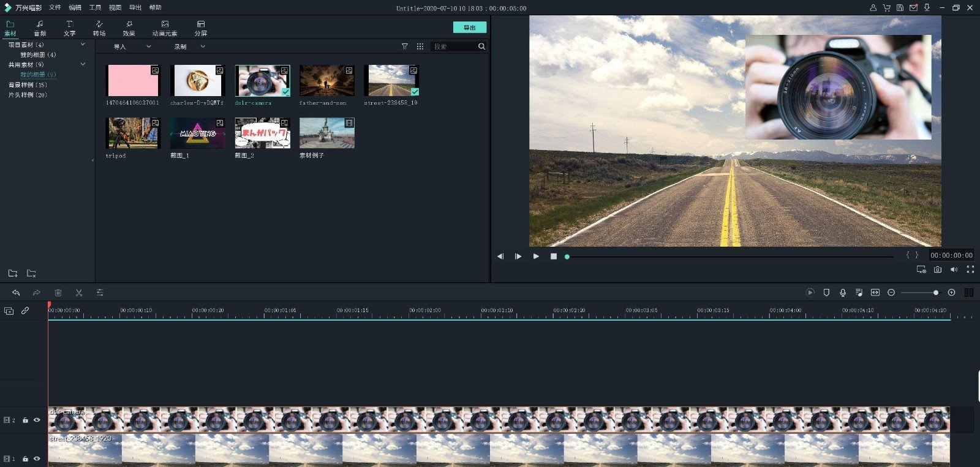The image size is (980, 467).
Task: Open the 导入 import dropdown
Action: pyautogui.click(x=132, y=47)
